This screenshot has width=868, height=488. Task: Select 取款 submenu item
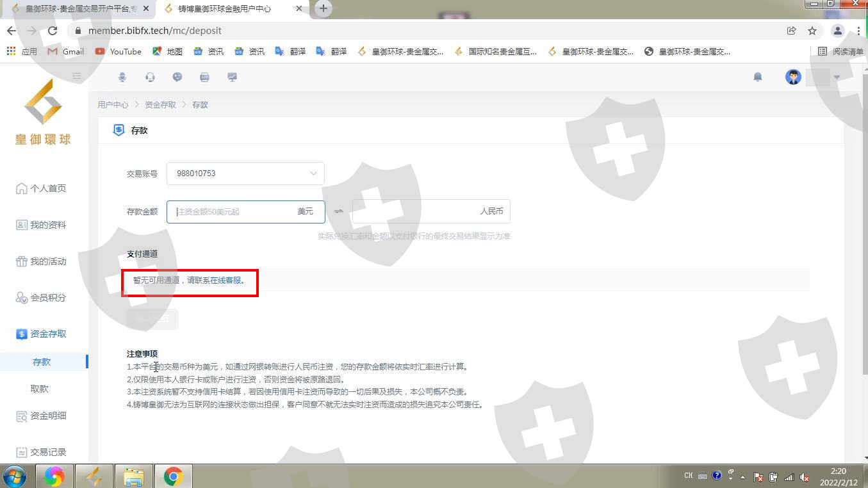(40, 389)
